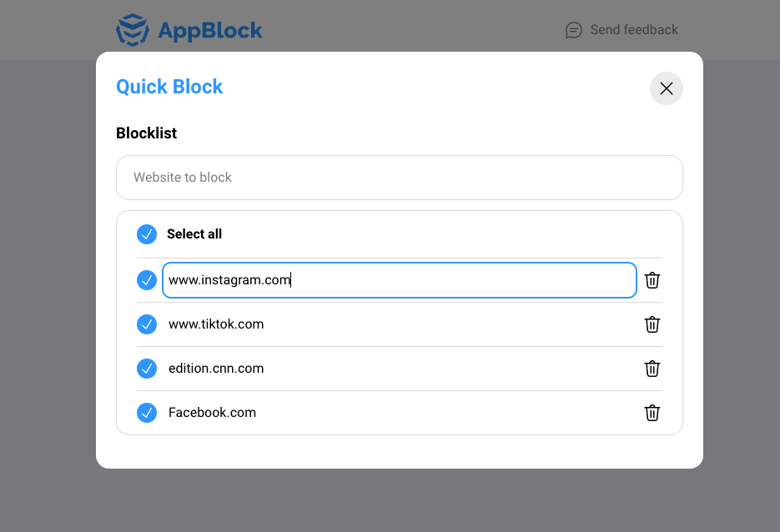780x532 pixels.
Task: Select the www.tiktok.com entry text
Action: click(216, 324)
